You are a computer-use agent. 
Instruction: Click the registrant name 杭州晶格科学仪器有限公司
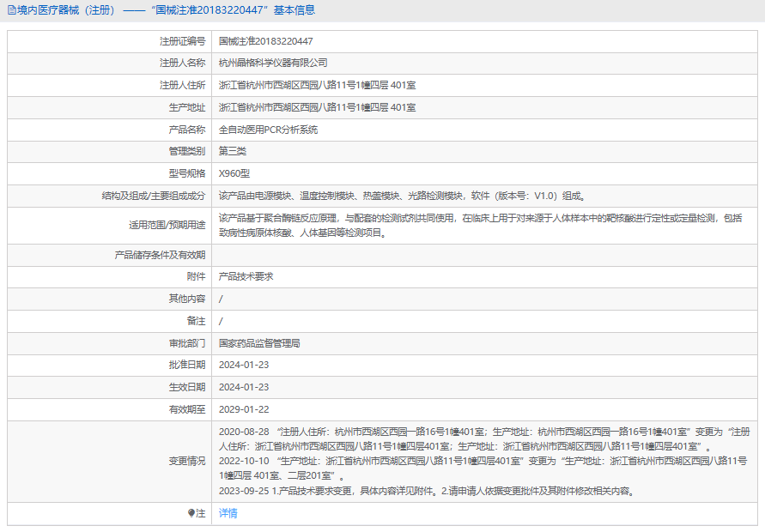273,63
